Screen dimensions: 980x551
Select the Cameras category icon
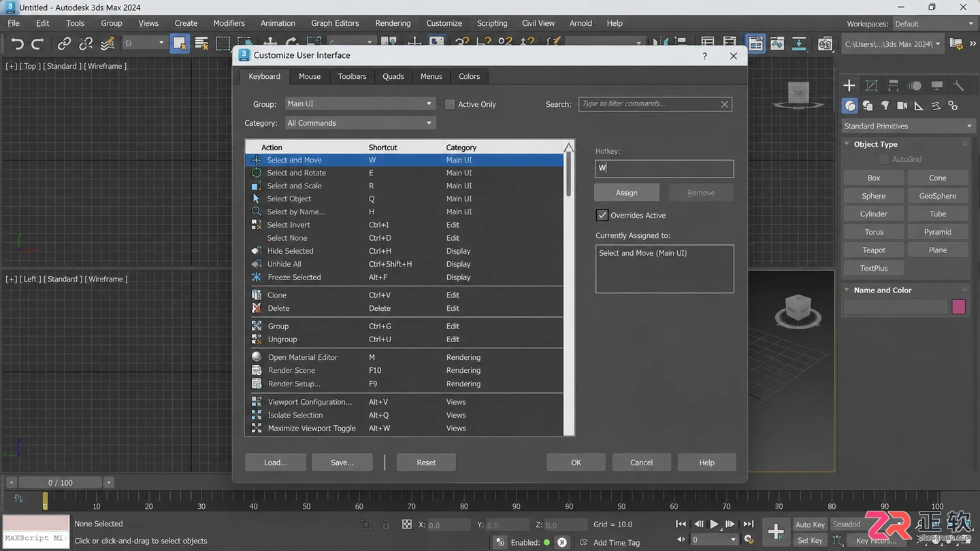point(902,105)
